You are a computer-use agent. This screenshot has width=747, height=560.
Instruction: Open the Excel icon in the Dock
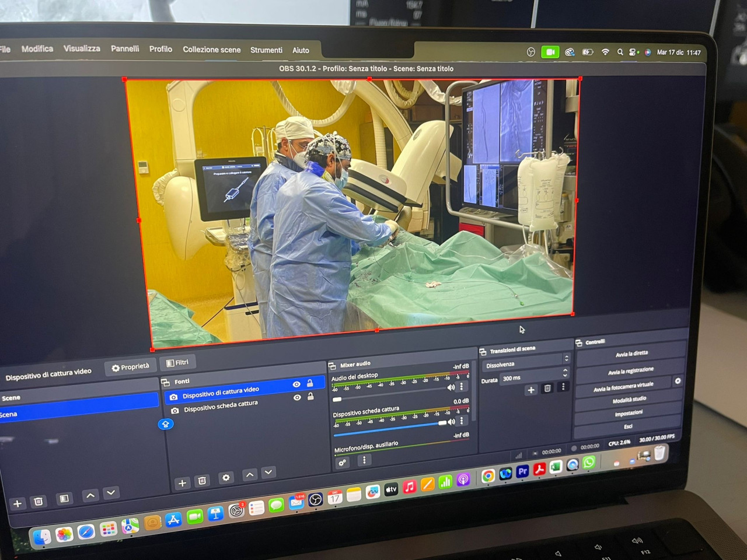click(556, 467)
